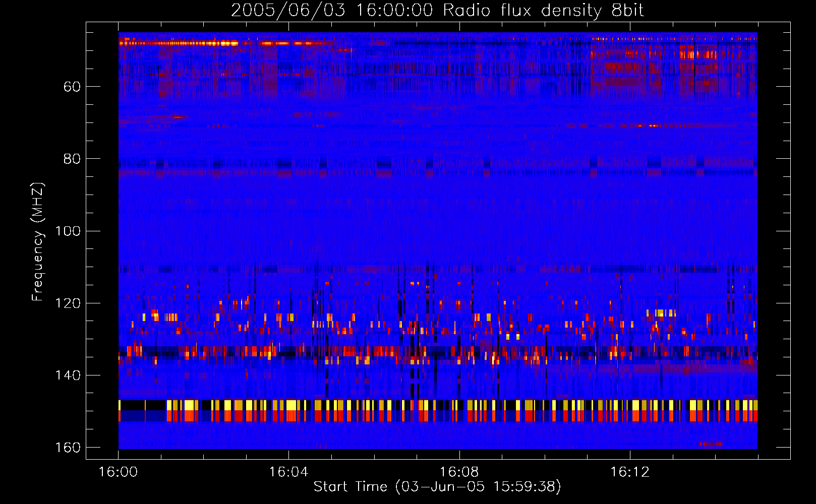Click the 16:04 time tick label
Viewport: 816px width, 504px height.
[x=288, y=472]
